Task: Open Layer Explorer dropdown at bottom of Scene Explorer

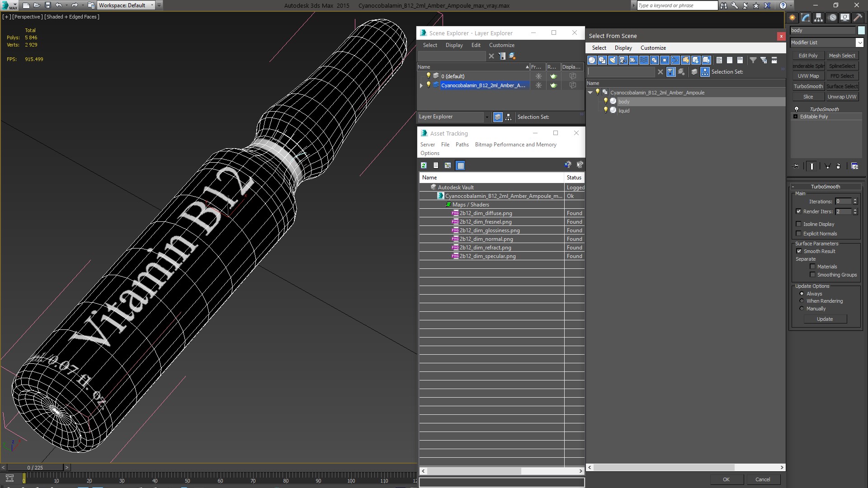Action: 487,117
